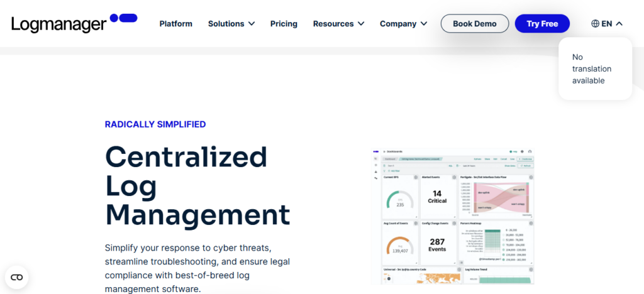Click the gear icon on Config Change Events panel

[x=454, y=224]
